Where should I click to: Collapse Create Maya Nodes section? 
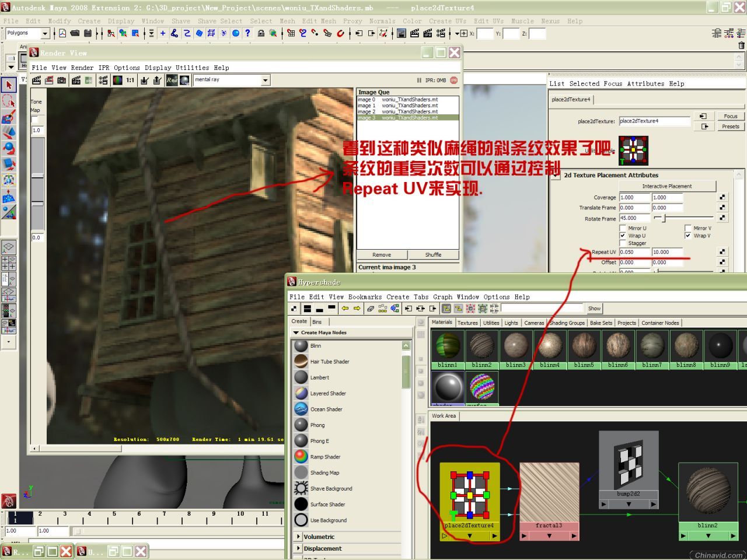[x=296, y=332]
